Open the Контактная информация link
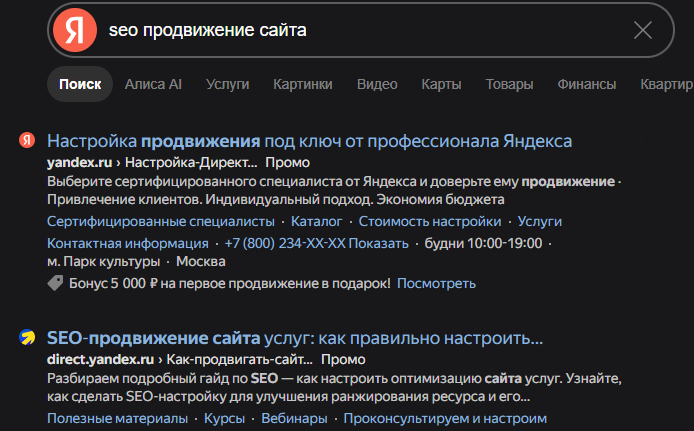Screen dimensions: 694x431 pos(128,243)
